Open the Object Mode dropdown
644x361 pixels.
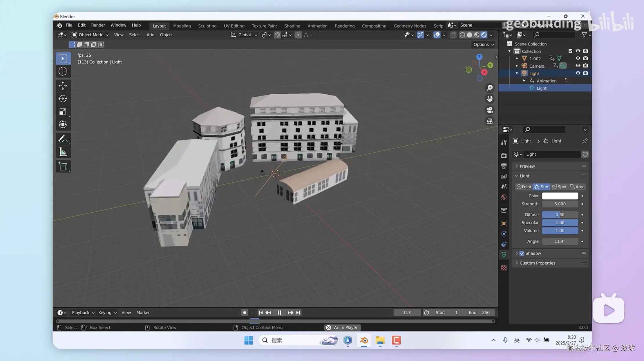(90, 35)
